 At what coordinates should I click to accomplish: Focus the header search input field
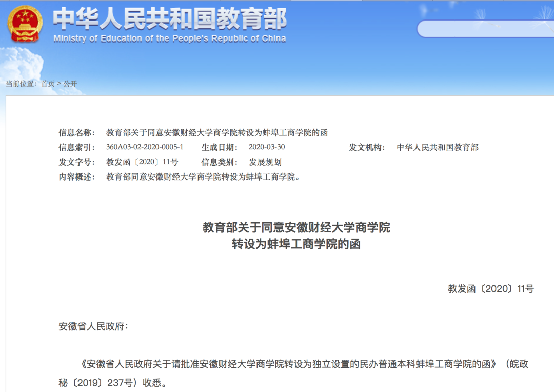click(x=485, y=29)
